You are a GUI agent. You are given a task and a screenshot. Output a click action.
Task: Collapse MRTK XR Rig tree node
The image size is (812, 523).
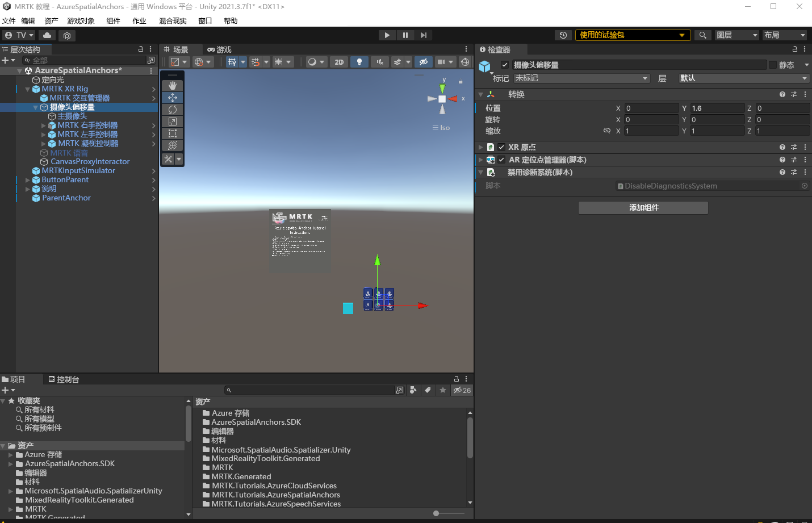tap(27, 89)
